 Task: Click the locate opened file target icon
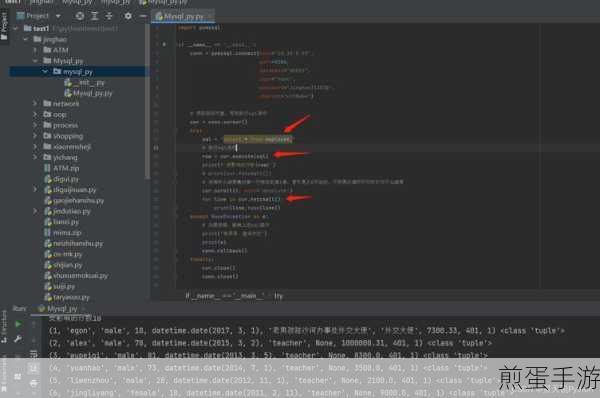tap(80, 16)
